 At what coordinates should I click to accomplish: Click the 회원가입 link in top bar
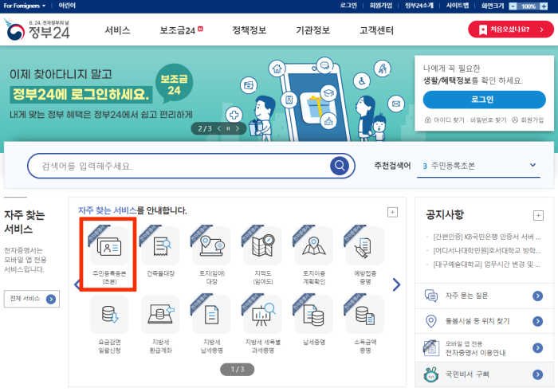click(x=381, y=6)
